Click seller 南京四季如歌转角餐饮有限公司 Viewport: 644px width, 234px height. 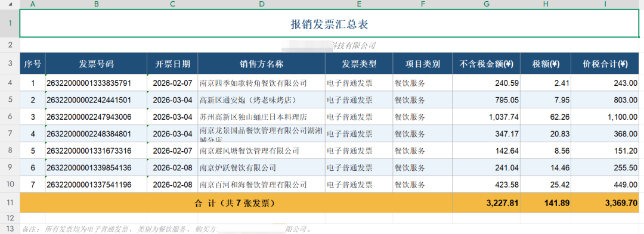point(262,83)
